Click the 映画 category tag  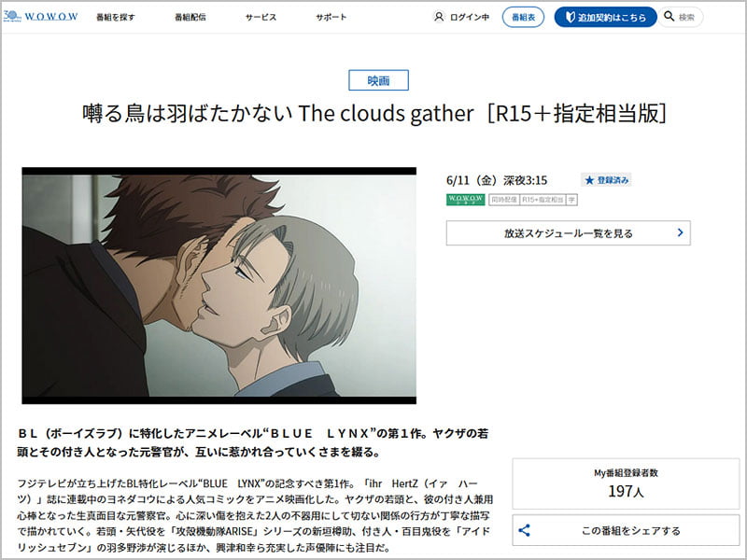coord(379,80)
